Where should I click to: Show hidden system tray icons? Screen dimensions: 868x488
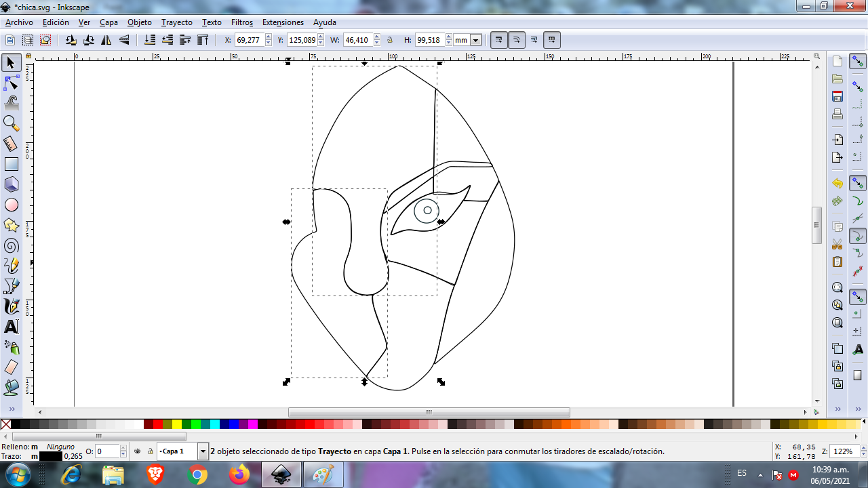pyautogui.click(x=760, y=474)
